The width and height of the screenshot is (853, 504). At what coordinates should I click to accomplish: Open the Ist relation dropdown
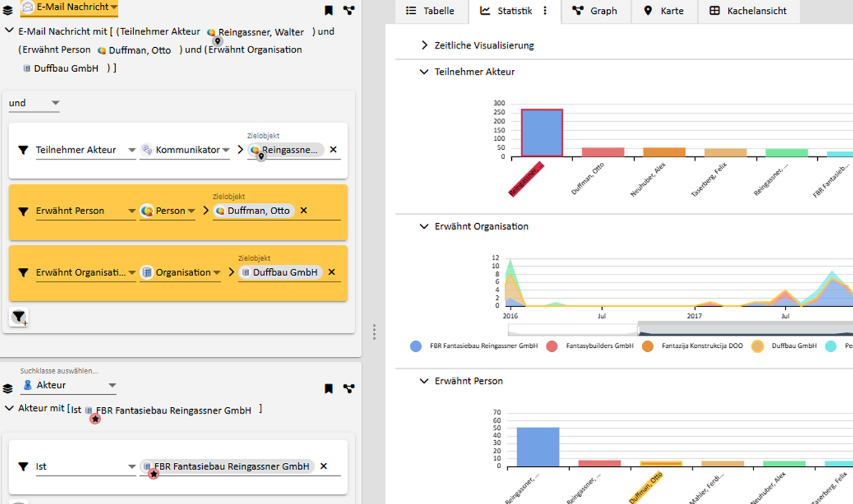point(86,467)
